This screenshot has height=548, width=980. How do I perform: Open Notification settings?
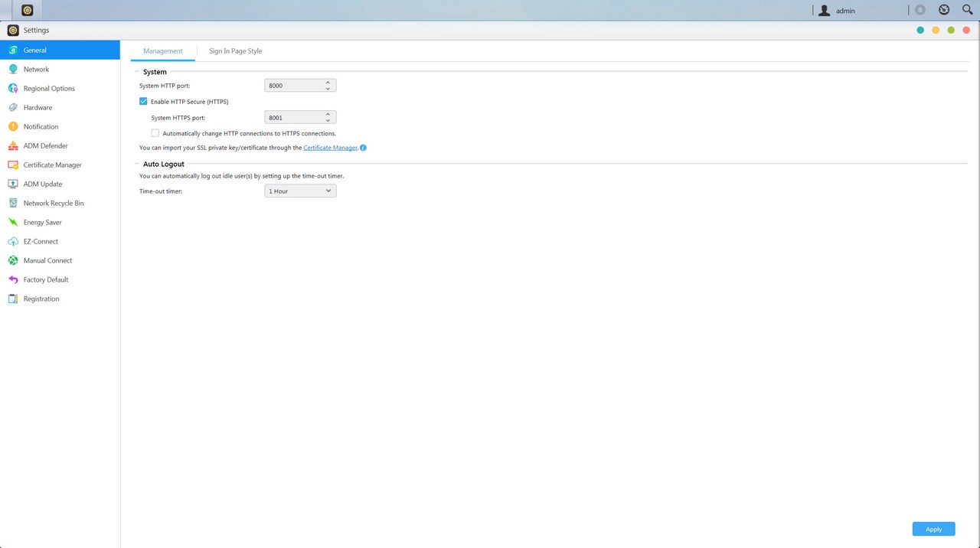tap(60, 126)
